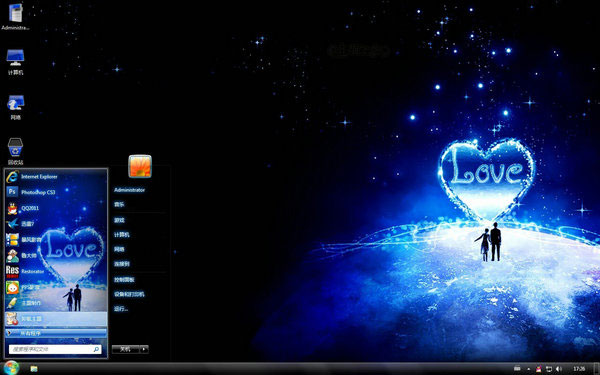Select the highlighted uninstall-theme entry in Start menu
Image resolution: width=600 pixels, height=375 pixels.
coord(56,319)
